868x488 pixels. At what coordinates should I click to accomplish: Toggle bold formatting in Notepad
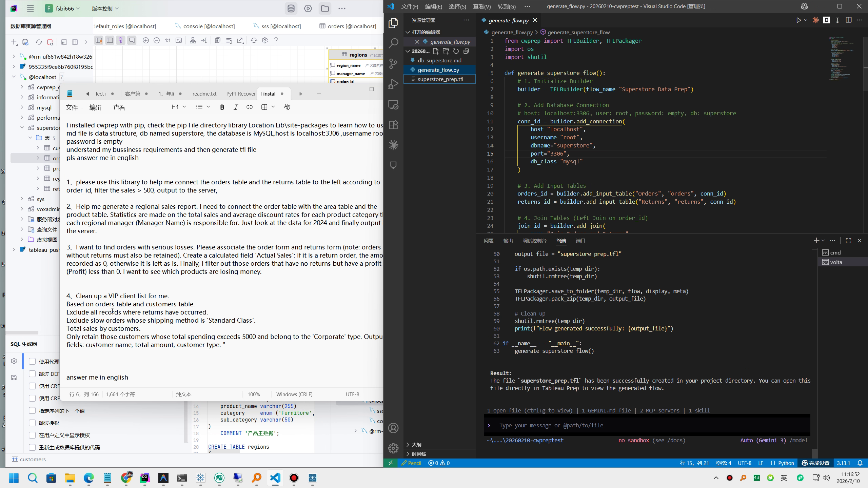pos(222,107)
